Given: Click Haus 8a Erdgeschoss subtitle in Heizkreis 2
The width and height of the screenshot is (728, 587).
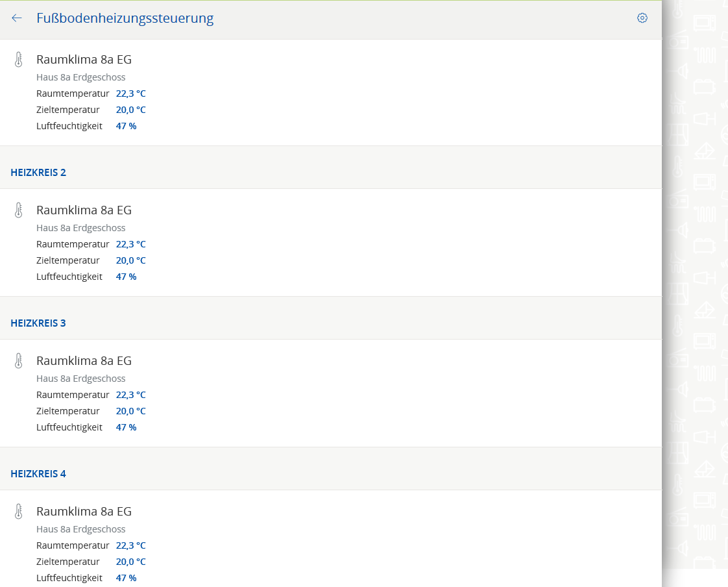Looking at the screenshot, I should 80,228.
